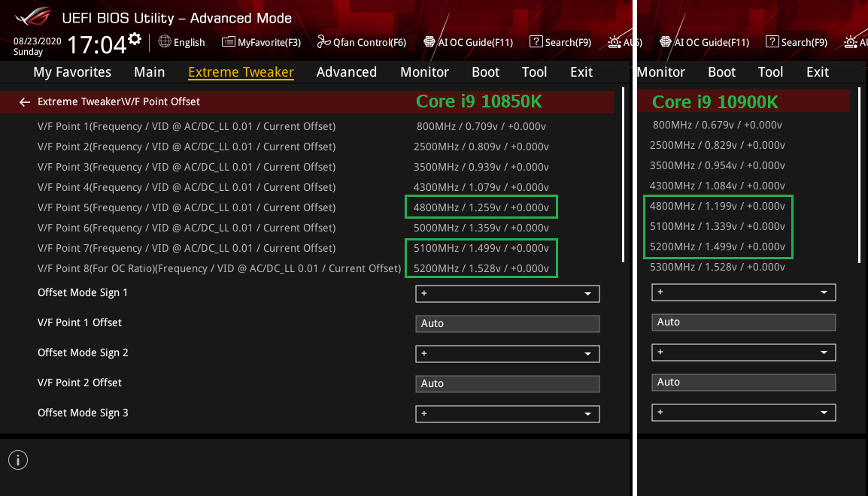868x496 pixels.
Task: Click Extreme Tweaker\V/F Point Offset breadcrumb
Action: 118,101
